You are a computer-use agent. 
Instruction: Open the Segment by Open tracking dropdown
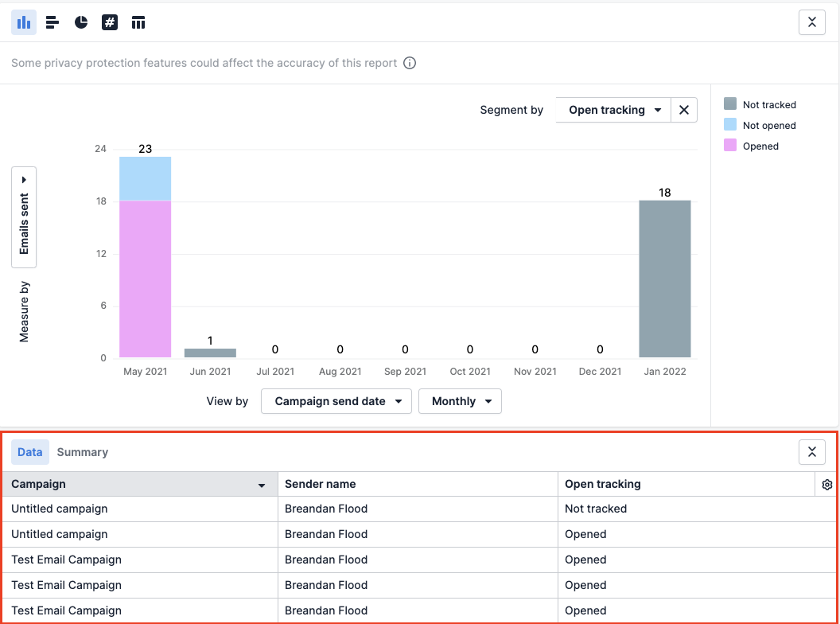(613, 110)
